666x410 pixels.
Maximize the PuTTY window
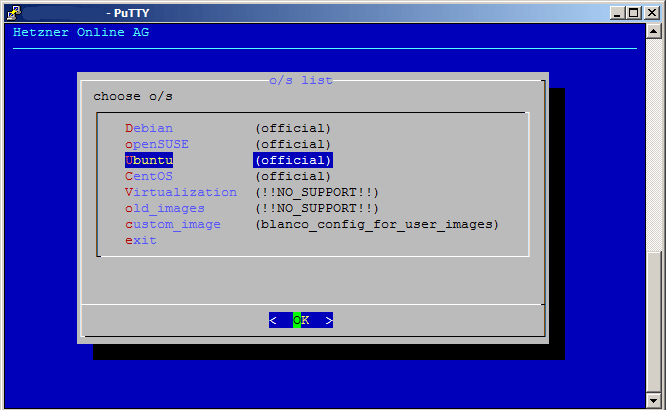tap(633, 13)
